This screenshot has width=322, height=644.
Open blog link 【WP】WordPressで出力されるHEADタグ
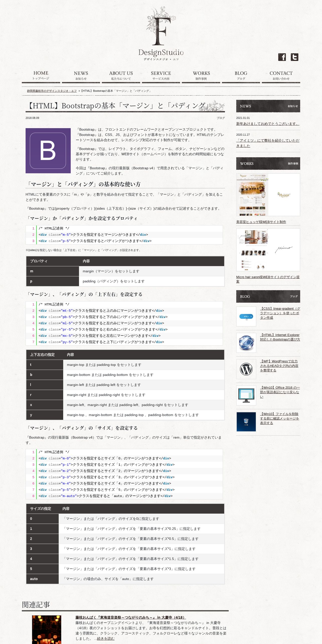tap(279, 366)
